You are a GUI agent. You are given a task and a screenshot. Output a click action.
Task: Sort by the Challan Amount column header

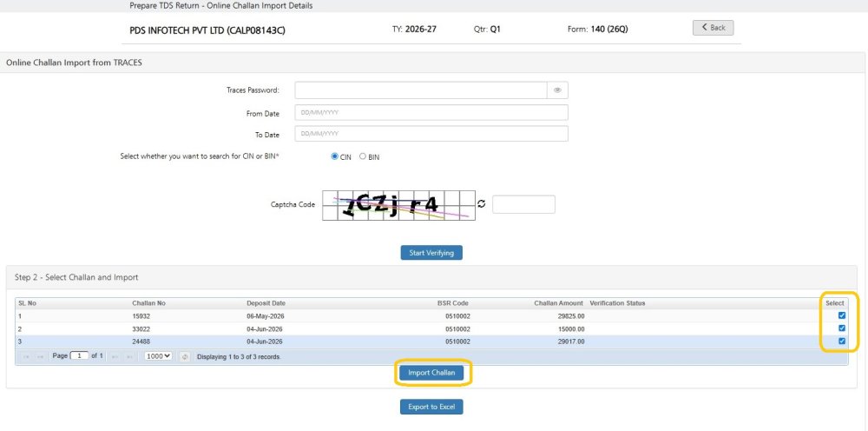pyautogui.click(x=558, y=303)
